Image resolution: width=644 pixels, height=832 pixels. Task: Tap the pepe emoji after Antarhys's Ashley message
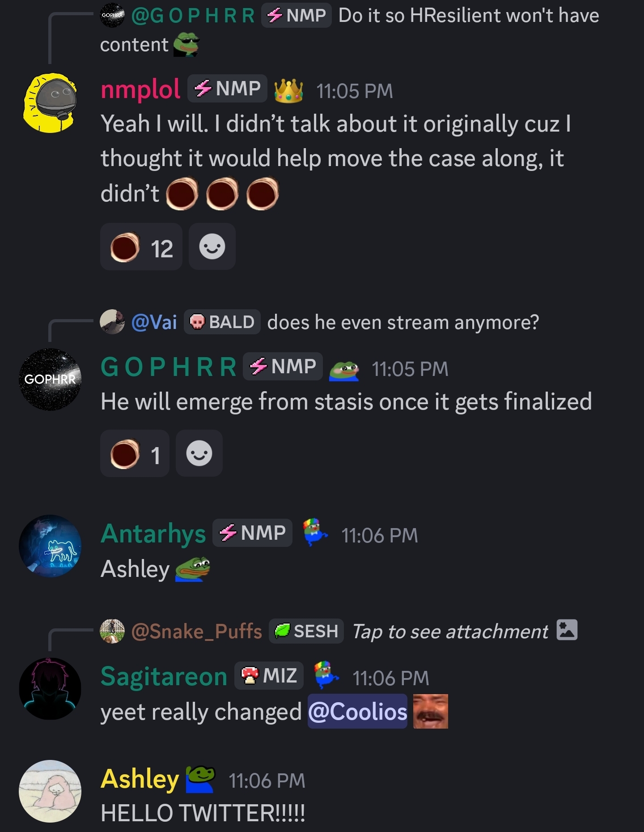click(x=192, y=569)
